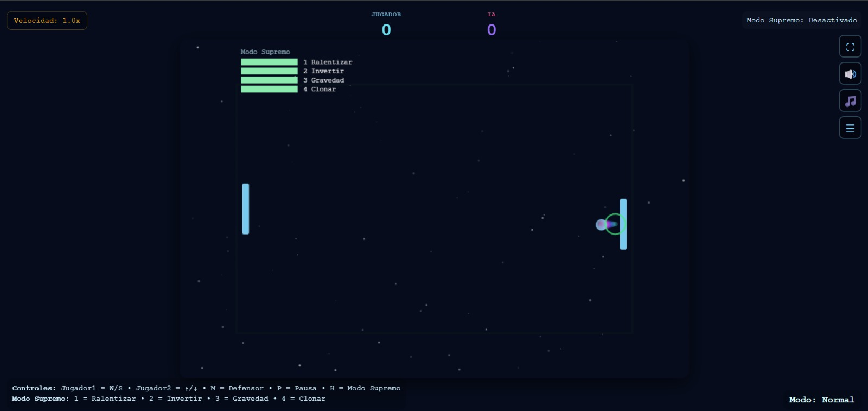Viewport: 868px width, 411px height.
Task: Select the '2 Invertir' power label
Action: (324, 71)
